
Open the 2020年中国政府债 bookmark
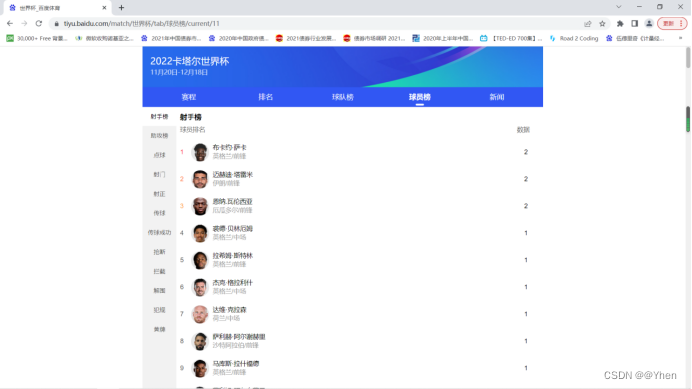[x=239, y=38]
